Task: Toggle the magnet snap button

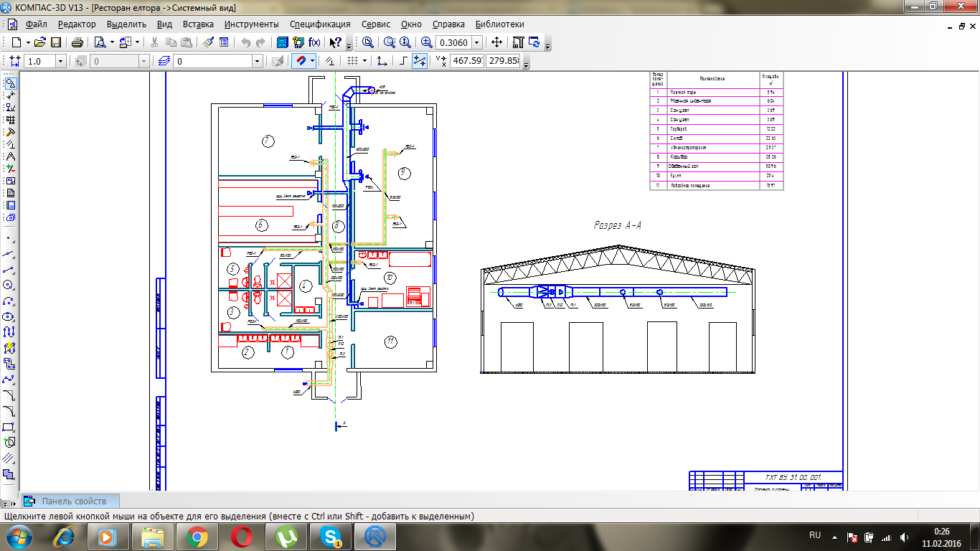Action: pos(301,62)
